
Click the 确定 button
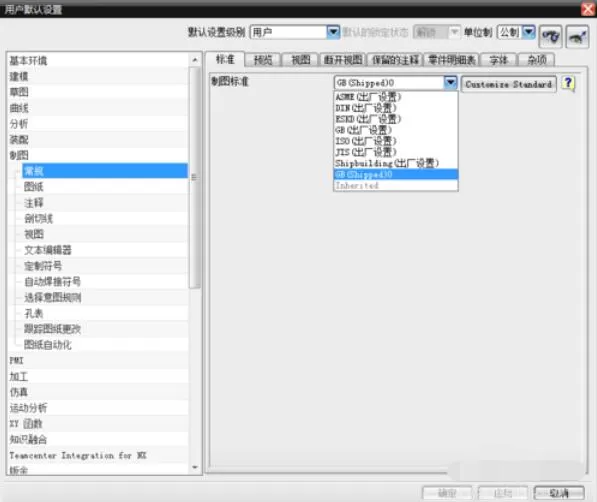447,493
